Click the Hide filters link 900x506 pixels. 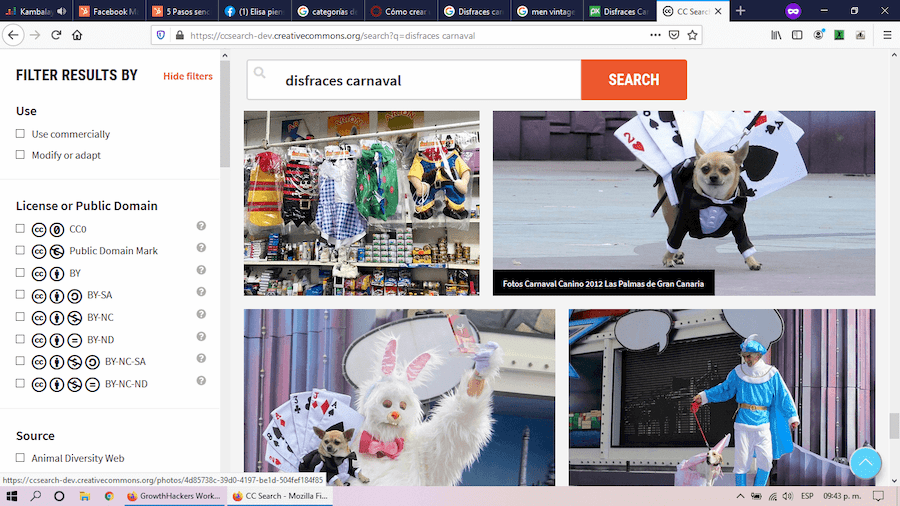tap(187, 77)
